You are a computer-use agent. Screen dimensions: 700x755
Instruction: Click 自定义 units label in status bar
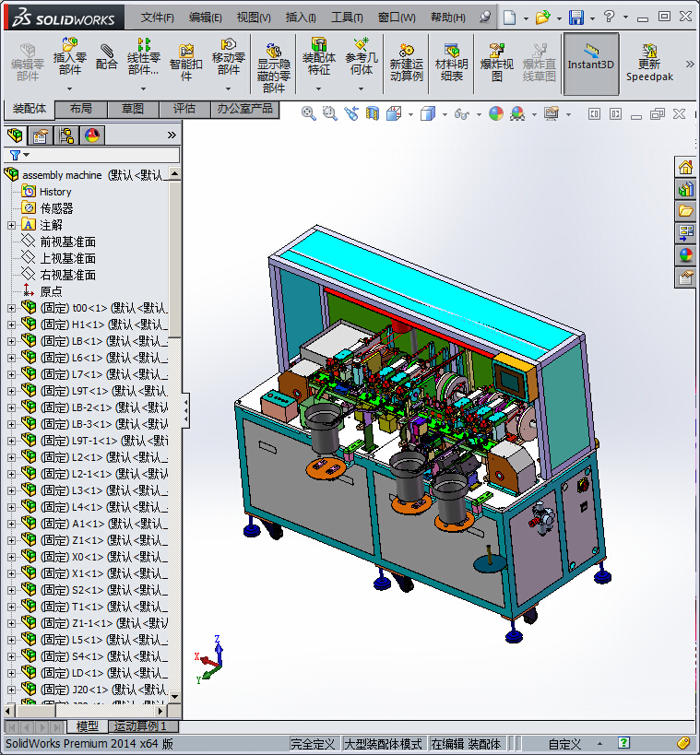point(564,744)
